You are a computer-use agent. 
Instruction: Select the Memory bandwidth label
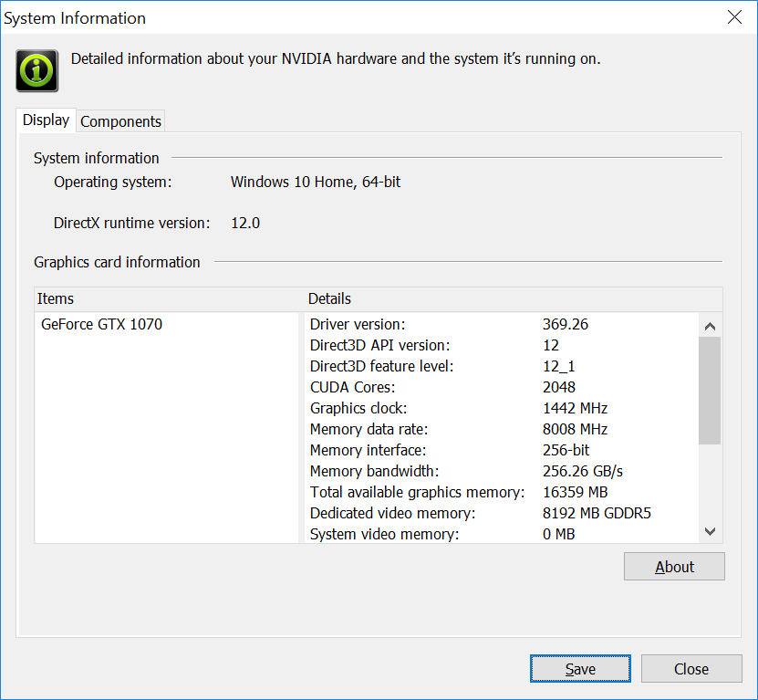click(x=374, y=471)
